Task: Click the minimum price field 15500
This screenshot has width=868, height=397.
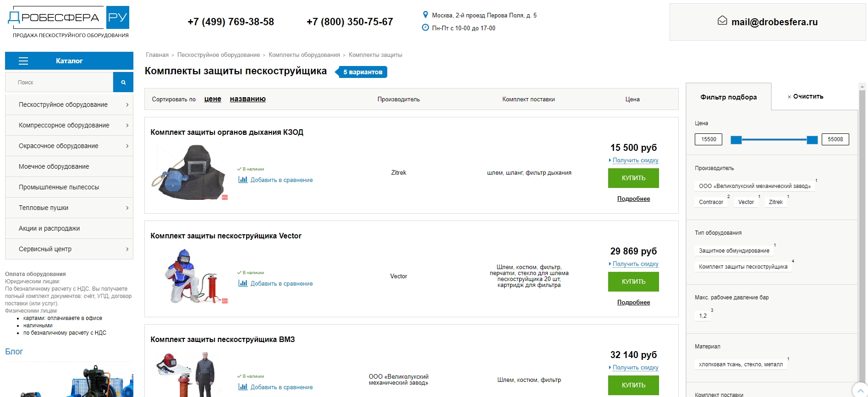Action: click(x=709, y=139)
